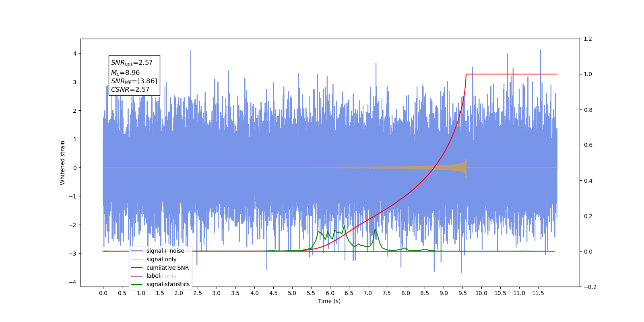This screenshot has width=644, height=322.
Task: Click the red cumulative SNR legend line sample
Action: [x=137, y=268]
